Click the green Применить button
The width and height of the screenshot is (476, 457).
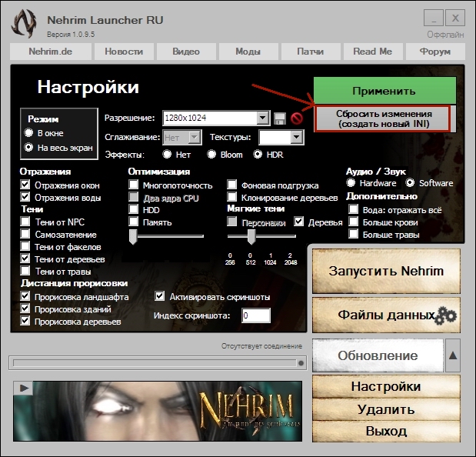(x=384, y=91)
